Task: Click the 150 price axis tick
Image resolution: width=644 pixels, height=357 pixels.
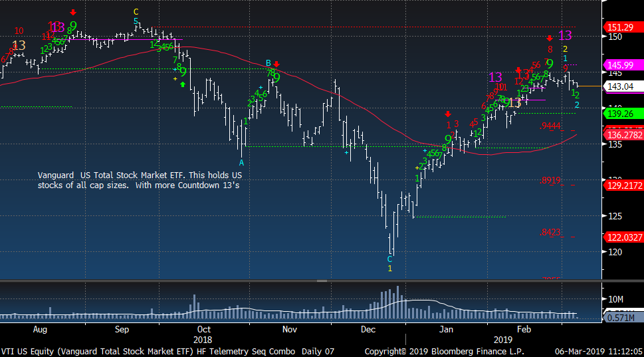Action: (615, 37)
